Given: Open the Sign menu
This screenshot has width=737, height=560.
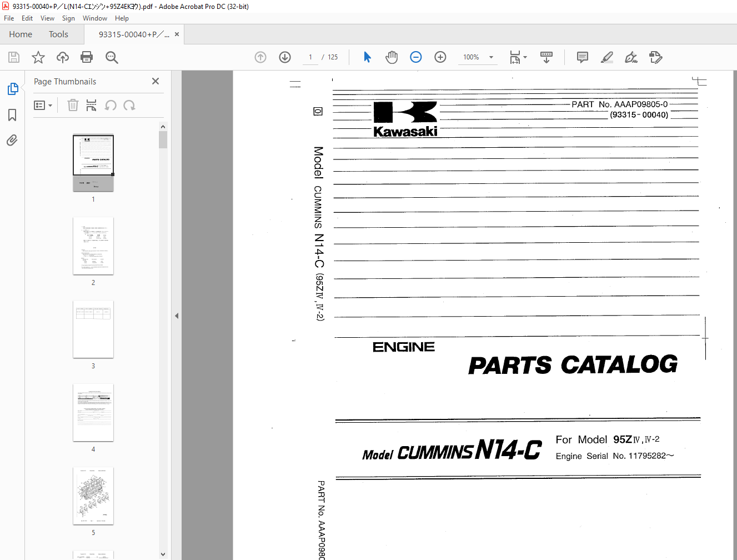Looking at the screenshot, I should 68,18.
